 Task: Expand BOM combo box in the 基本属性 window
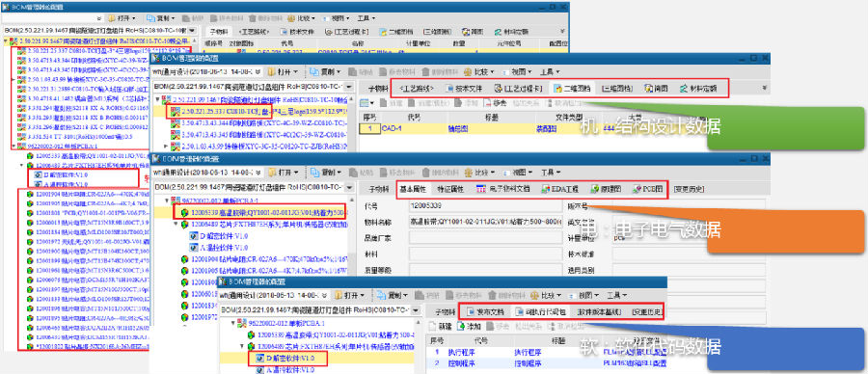[x=349, y=187]
